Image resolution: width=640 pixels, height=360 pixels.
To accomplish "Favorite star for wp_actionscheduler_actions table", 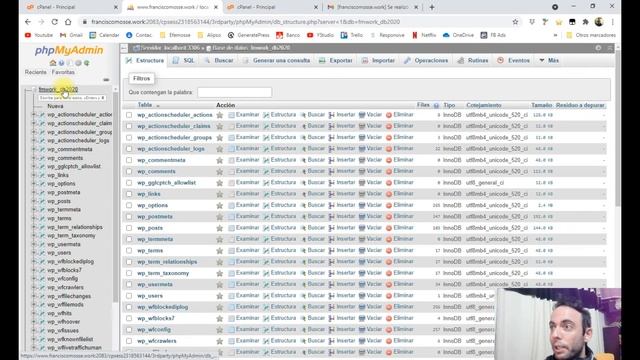I will point(220,115).
